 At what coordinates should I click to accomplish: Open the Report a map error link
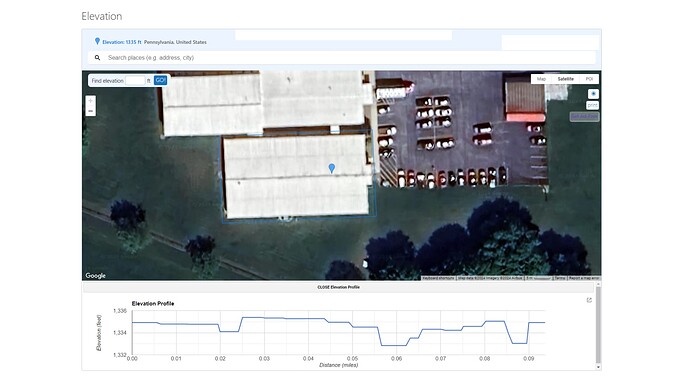[x=584, y=278]
